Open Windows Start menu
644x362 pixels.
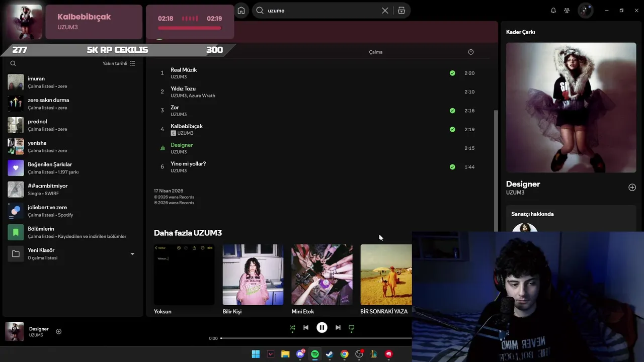point(256,354)
